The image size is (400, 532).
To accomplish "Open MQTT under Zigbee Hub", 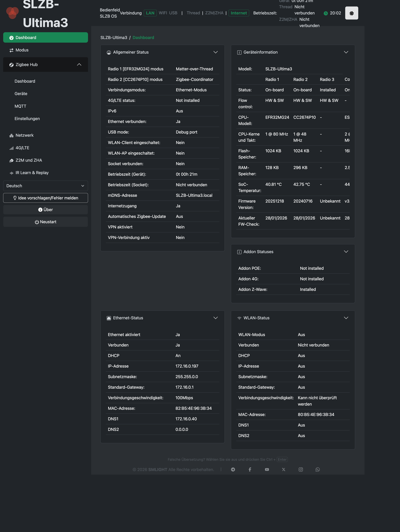I will pos(20,106).
